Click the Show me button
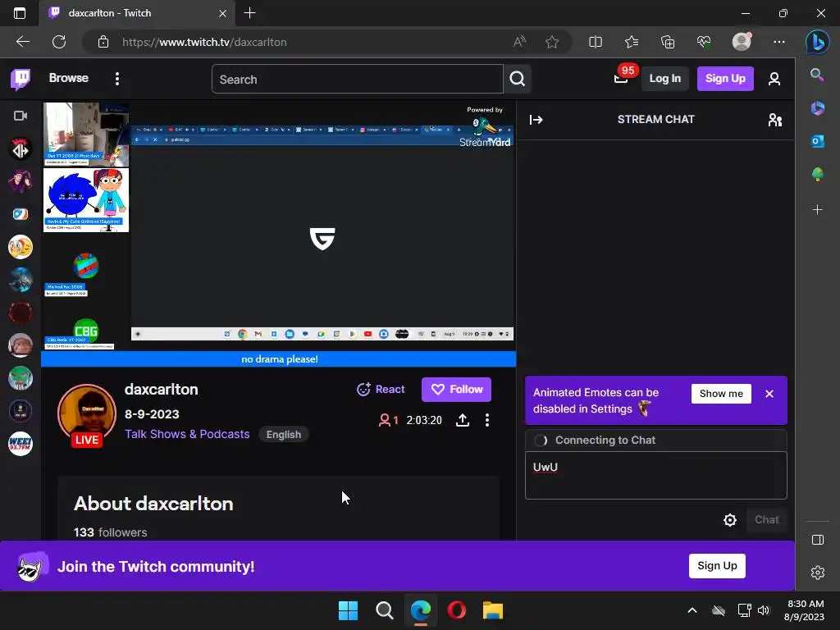The image size is (840, 630). pyautogui.click(x=721, y=394)
